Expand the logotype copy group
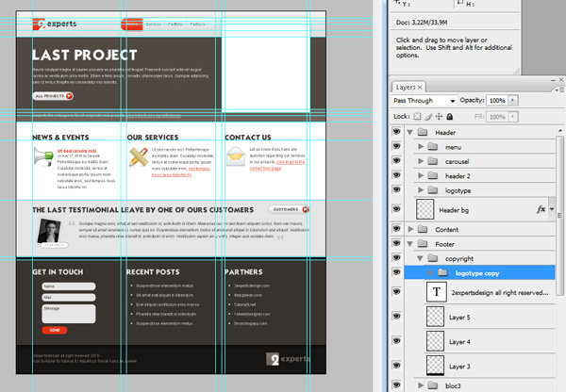This screenshot has width=566, height=392. click(431, 272)
